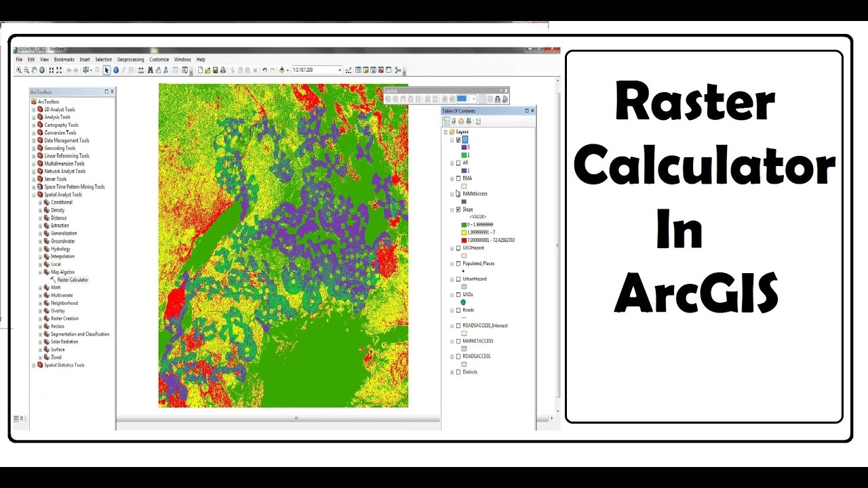Open the Find binoculars tool
Image resolution: width=868 pixels, height=488 pixels.
click(151, 70)
